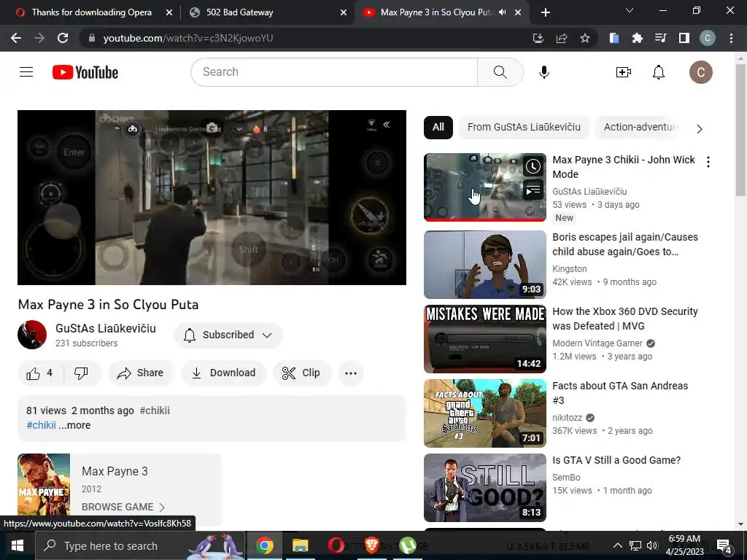Open Chrome three-dot menu
Viewport: 747px width, 560px height.
(731, 38)
